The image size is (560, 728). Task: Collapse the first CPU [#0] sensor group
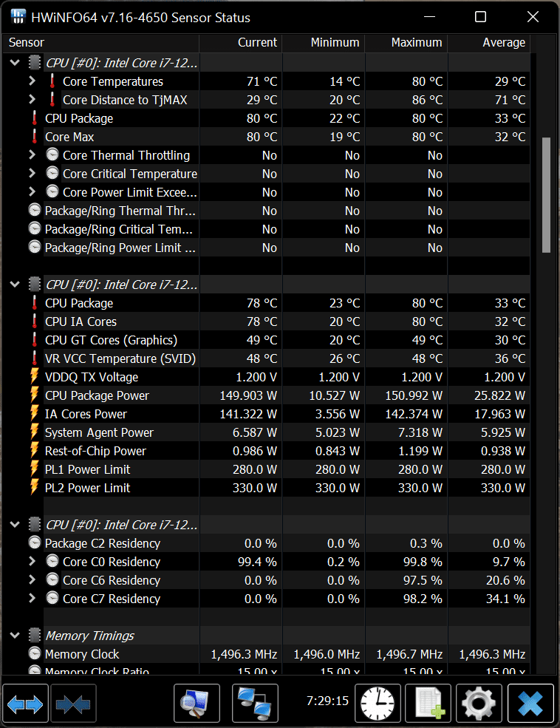click(15, 62)
